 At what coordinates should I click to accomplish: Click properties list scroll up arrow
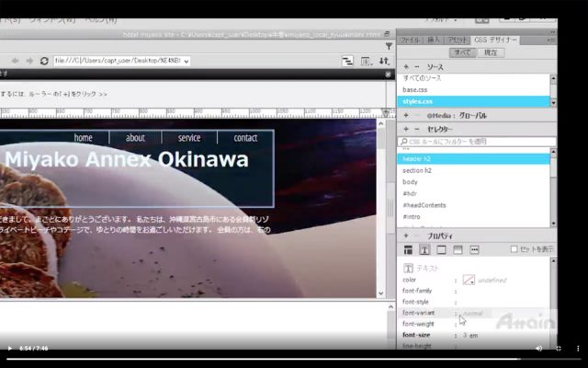point(553,261)
